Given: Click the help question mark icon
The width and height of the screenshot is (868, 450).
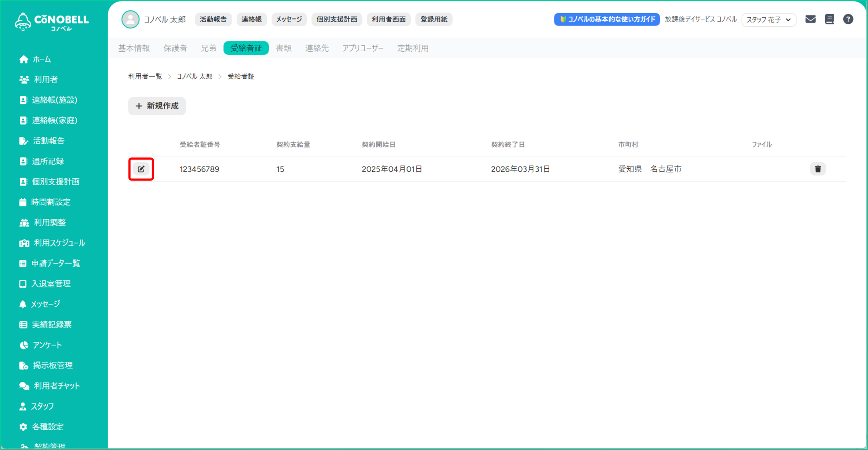Looking at the screenshot, I should tap(848, 19).
